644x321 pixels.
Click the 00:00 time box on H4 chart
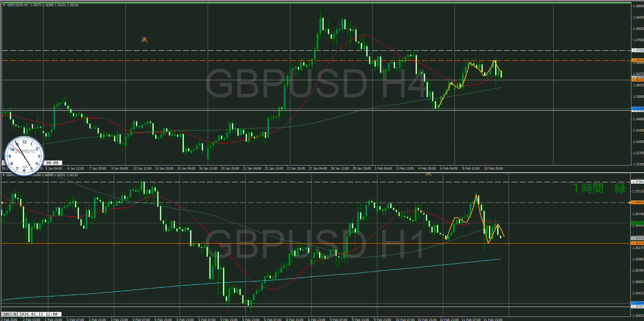pos(52,163)
